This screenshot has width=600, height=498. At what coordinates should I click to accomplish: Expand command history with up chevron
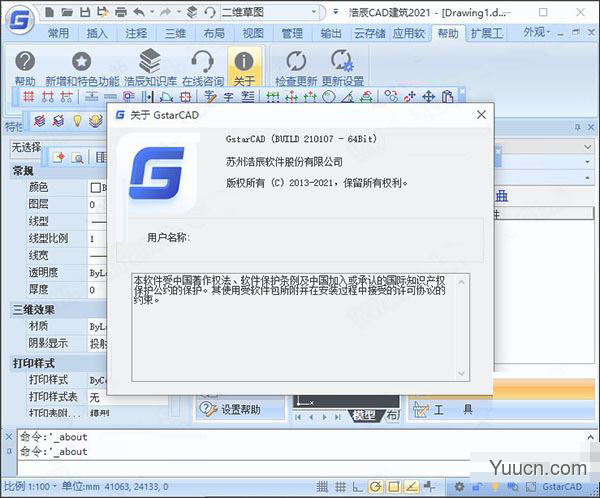point(590,437)
